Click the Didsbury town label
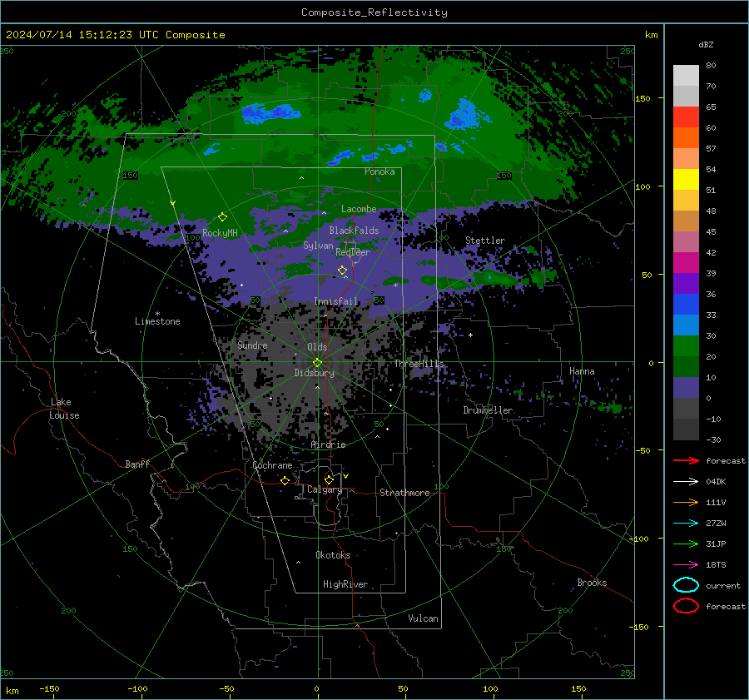Viewport: 749px width, 700px height. tap(314, 373)
